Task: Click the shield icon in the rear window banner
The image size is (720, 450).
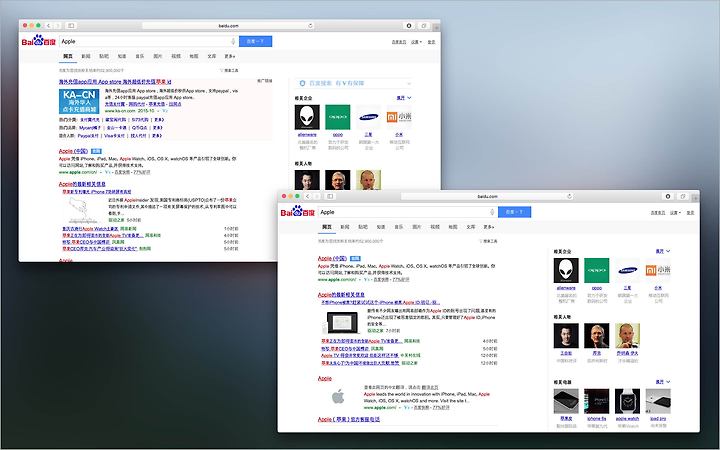Action: point(302,83)
